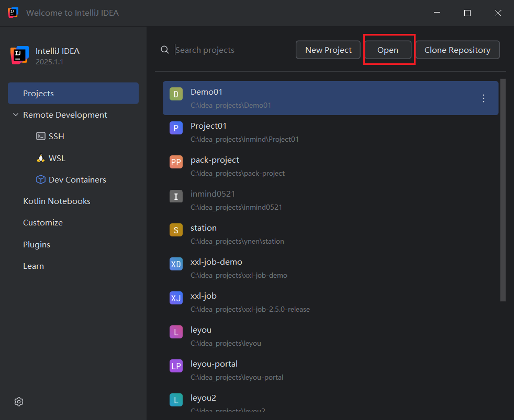514x420 pixels.
Task: Open the Demo01 project
Action: click(x=330, y=98)
